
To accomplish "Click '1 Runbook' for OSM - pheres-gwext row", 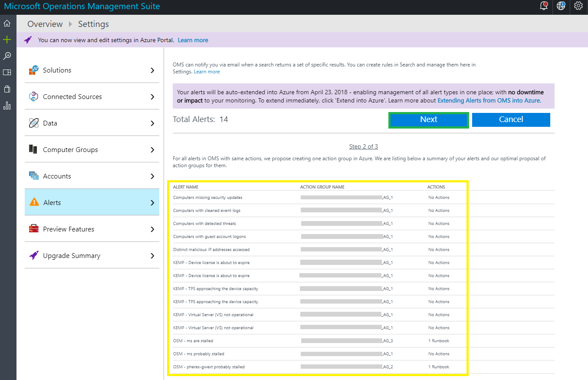I will click(439, 367).
